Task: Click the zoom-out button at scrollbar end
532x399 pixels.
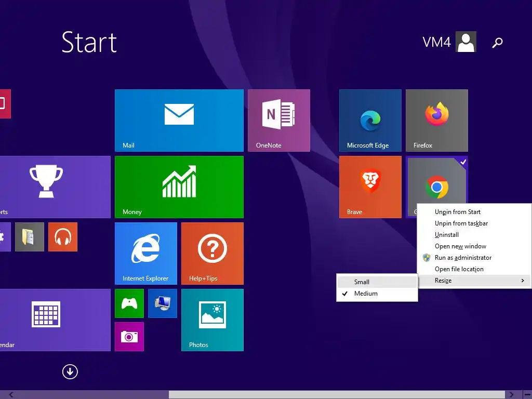Action: pos(527,395)
